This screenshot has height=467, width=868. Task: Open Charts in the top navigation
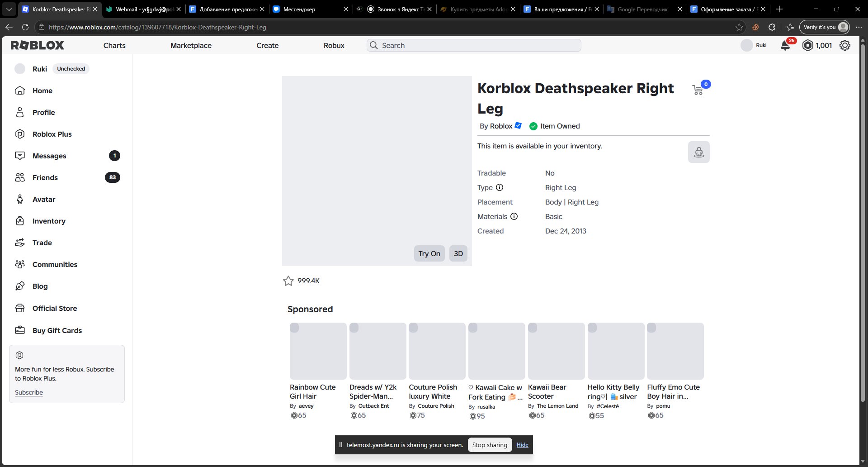(x=114, y=45)
